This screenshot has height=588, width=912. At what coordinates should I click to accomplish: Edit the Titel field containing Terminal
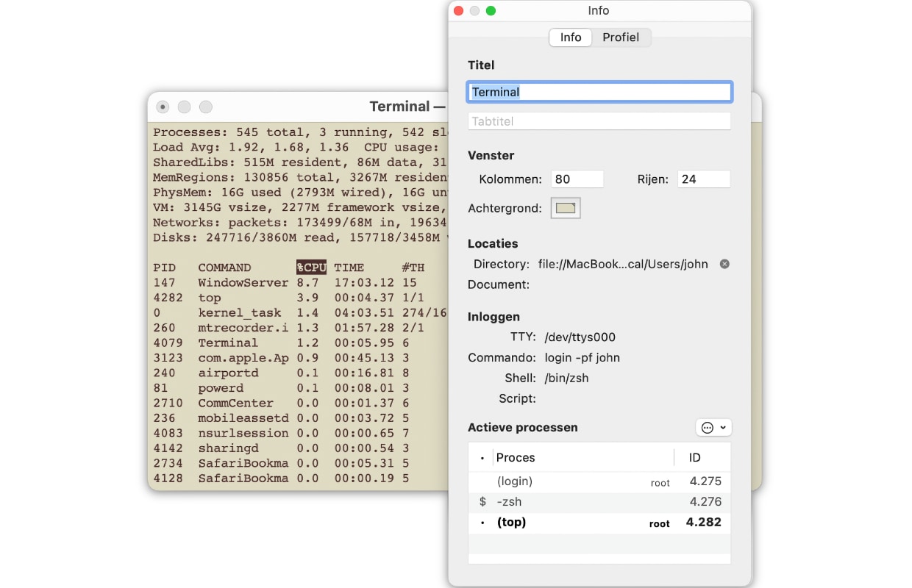click(x=599, y=91)
